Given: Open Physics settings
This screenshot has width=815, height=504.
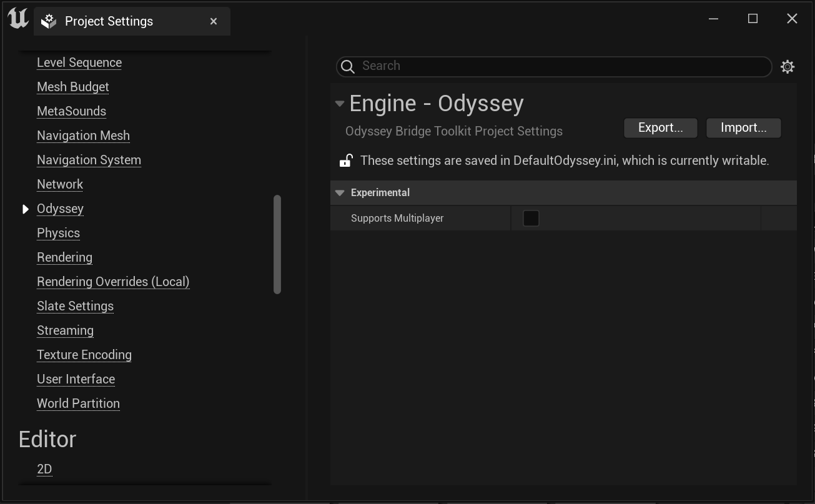Looking at the screenshot, I should (58, 233).
